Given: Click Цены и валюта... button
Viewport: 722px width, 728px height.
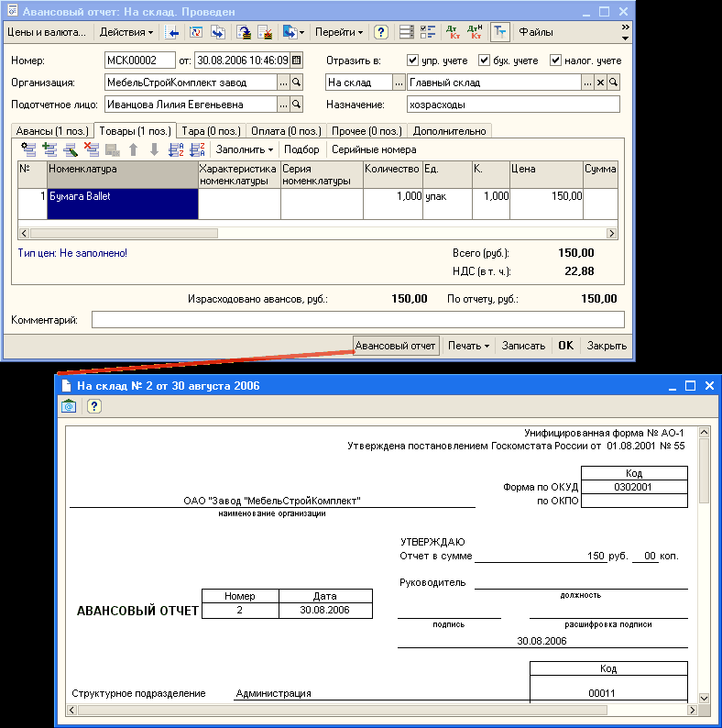Looking at the screenshot, I should tap(47, 32).
